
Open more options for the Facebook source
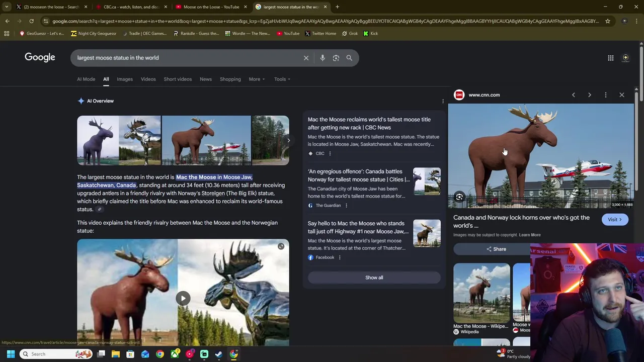coord(340,257)
